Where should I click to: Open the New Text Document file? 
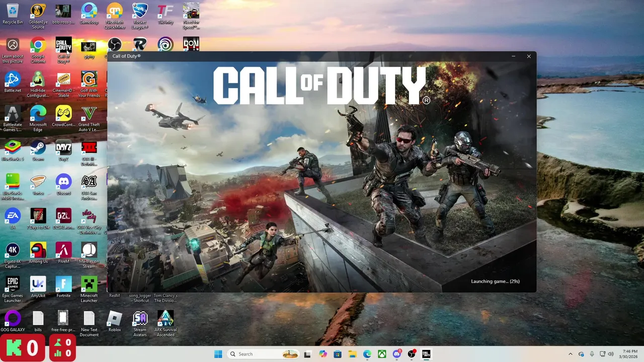point(89,324)
